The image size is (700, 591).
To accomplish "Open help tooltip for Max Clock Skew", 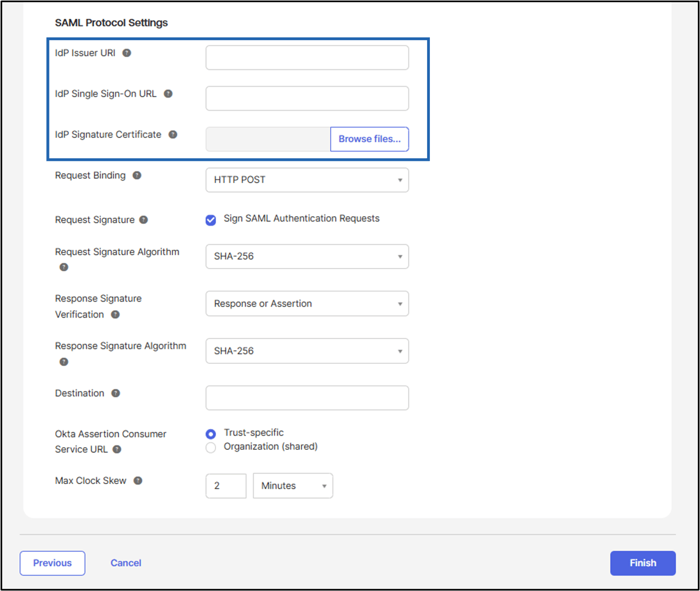I will point(138,481).
